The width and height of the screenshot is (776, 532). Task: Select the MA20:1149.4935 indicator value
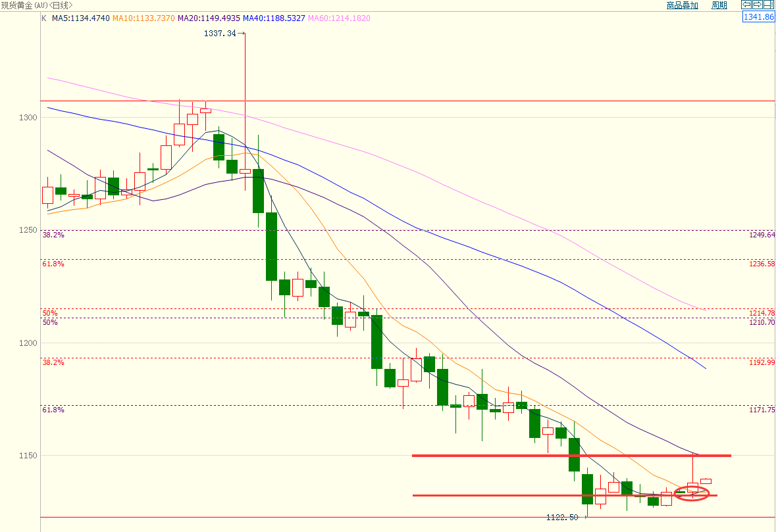209,18
